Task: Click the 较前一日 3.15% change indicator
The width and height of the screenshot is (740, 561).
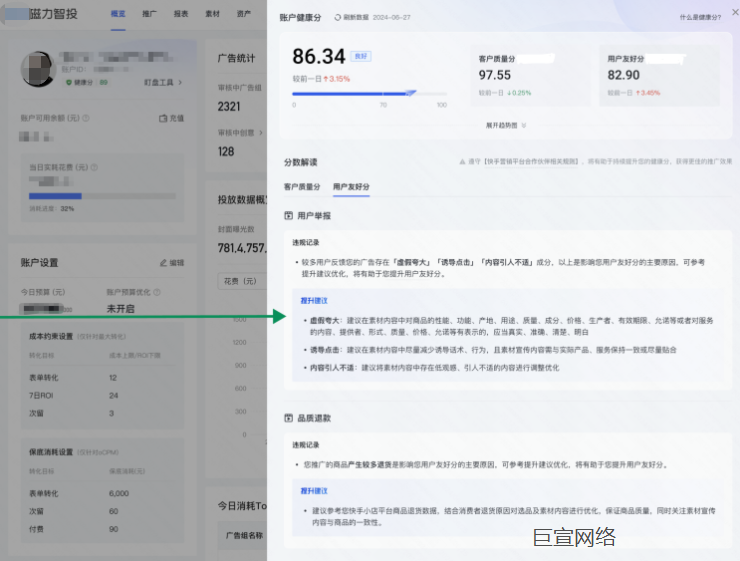Action: [x=321, y=79]
